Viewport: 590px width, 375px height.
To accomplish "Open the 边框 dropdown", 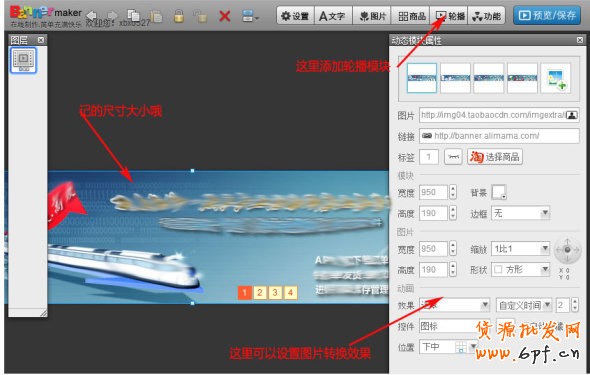I will pyautogui.click(x=520, y=213).
